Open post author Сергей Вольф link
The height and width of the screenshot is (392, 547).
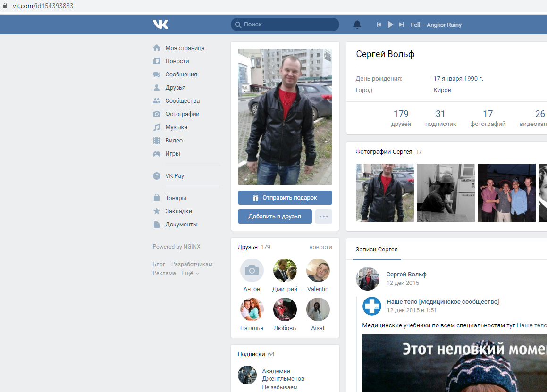coord(406,275)
